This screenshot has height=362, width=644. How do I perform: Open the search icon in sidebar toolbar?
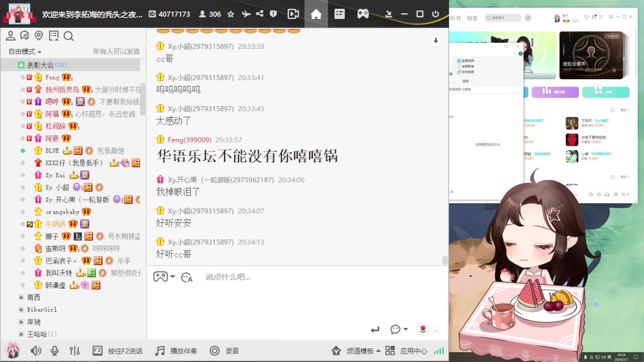pos(68,36)
